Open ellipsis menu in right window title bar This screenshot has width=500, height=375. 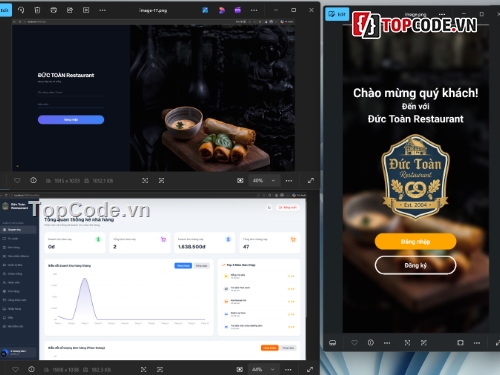click(x=442, y=14)
